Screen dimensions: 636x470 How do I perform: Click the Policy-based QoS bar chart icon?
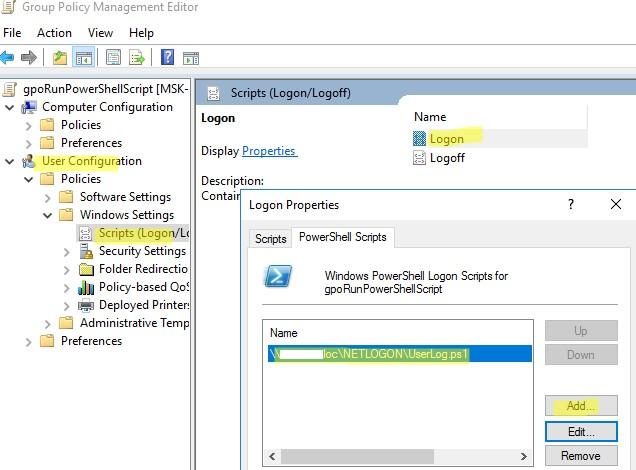click(x=86, y=288)
